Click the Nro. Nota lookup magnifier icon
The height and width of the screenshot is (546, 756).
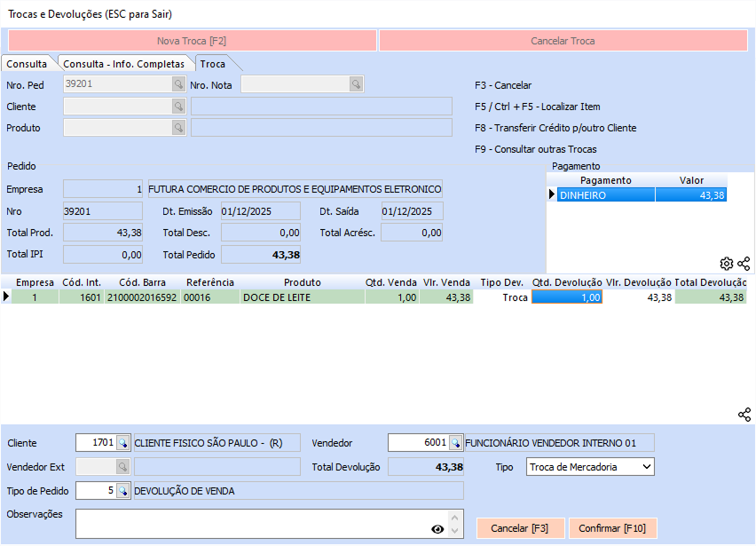(x=356, y=84)
